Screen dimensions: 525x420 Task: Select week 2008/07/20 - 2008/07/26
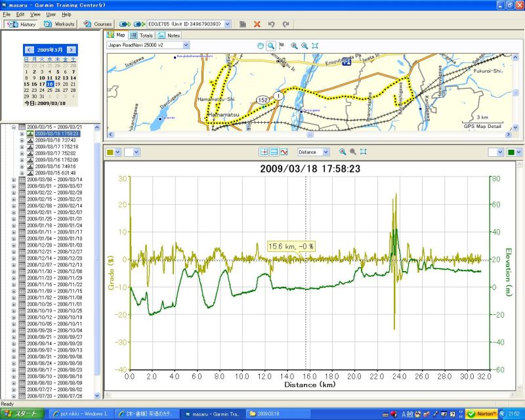point(54,396)
